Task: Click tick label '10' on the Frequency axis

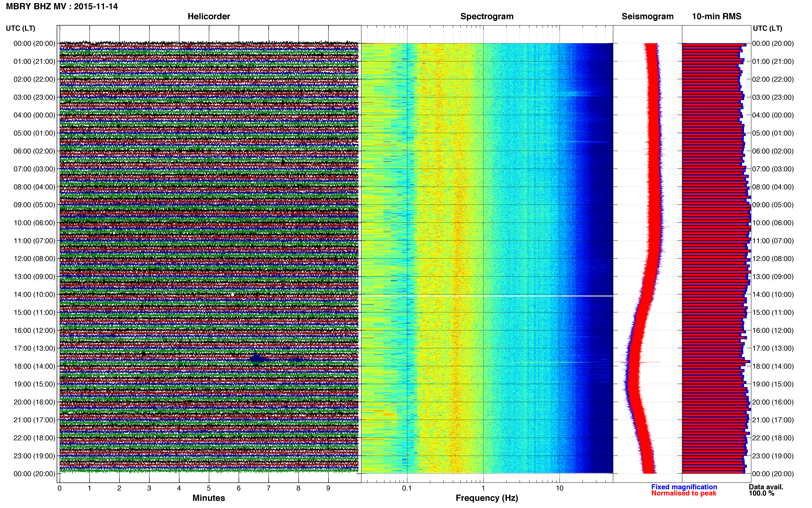Action: tap(559, 488)
